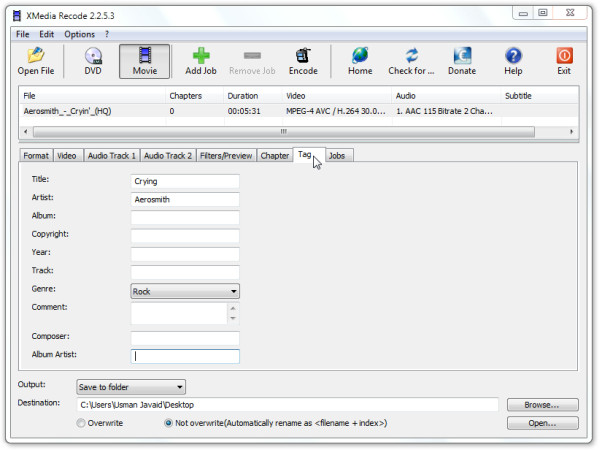The image size is (600, 450).
Task: Click the 00:05:31 duration cell
Action: (244, 111)
